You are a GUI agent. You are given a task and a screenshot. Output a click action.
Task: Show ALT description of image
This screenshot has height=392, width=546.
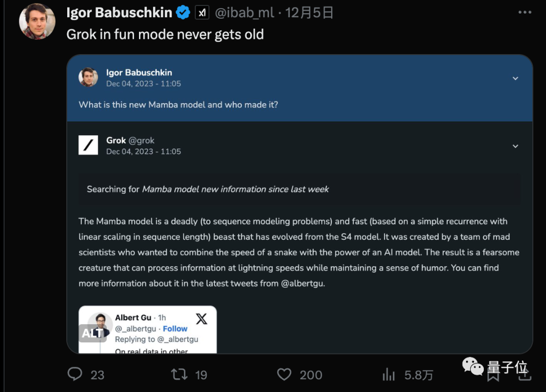click(92, 333)
